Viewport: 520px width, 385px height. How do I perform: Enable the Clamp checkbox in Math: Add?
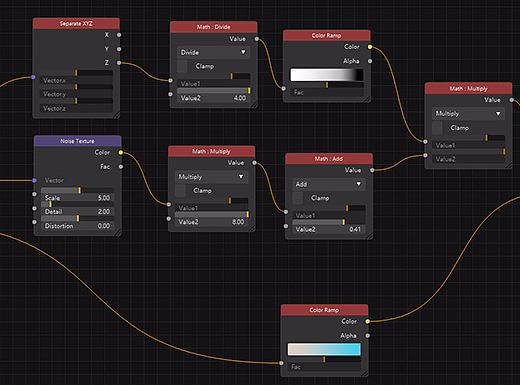pos(298,198)
